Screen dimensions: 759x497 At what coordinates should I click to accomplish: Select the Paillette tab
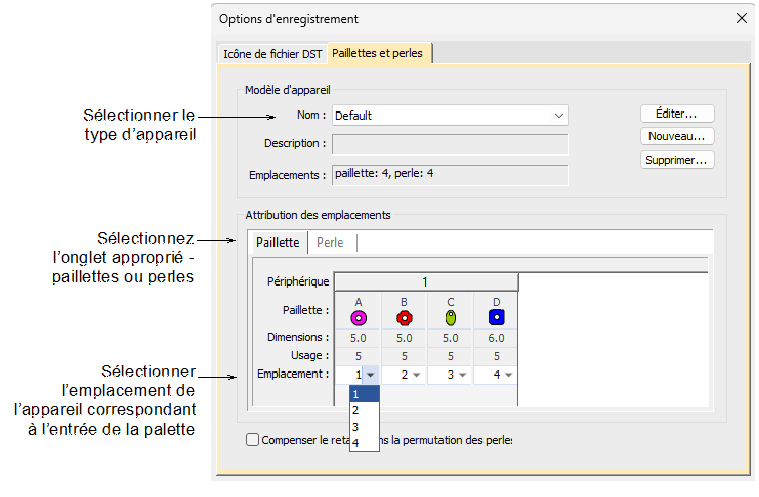click(x=277, y=242)
